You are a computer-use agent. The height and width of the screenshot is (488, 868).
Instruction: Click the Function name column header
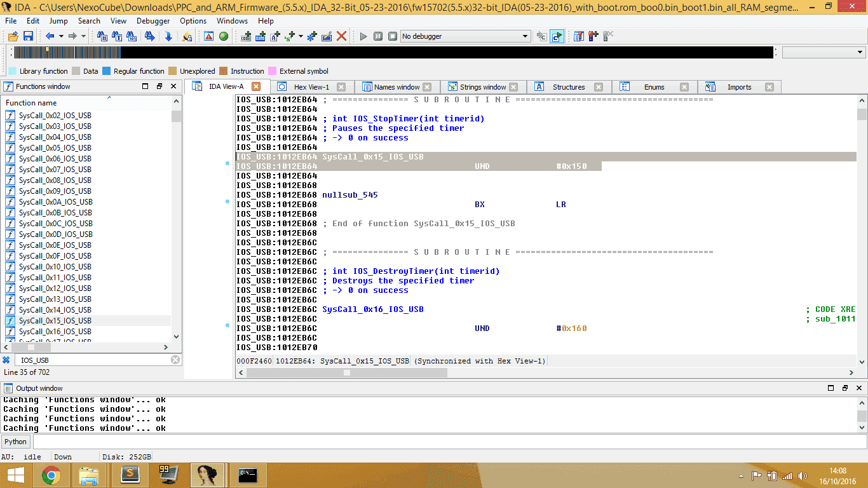pyautogui.click(x=88, y=102)
